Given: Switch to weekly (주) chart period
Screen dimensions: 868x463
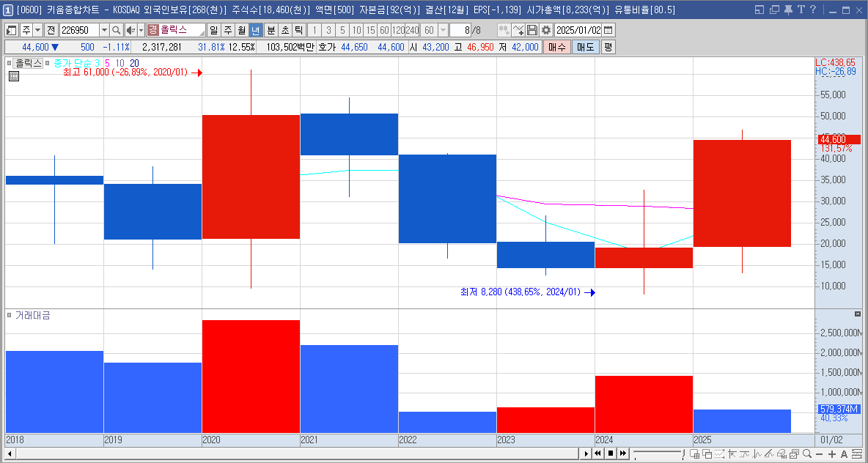Looking at the screenshot, I should pos(227,30).
